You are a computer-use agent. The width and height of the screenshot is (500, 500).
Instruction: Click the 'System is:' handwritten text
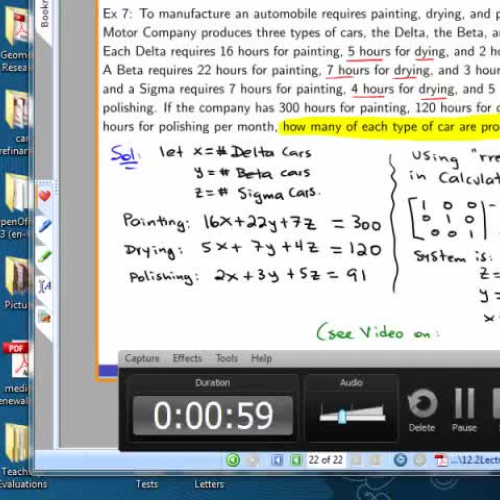pos(453,257)
